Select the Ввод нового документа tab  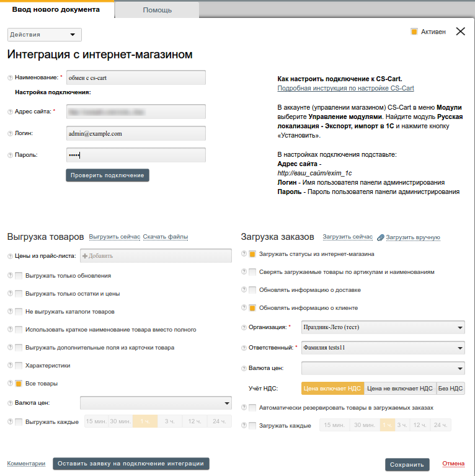point(56,10)
